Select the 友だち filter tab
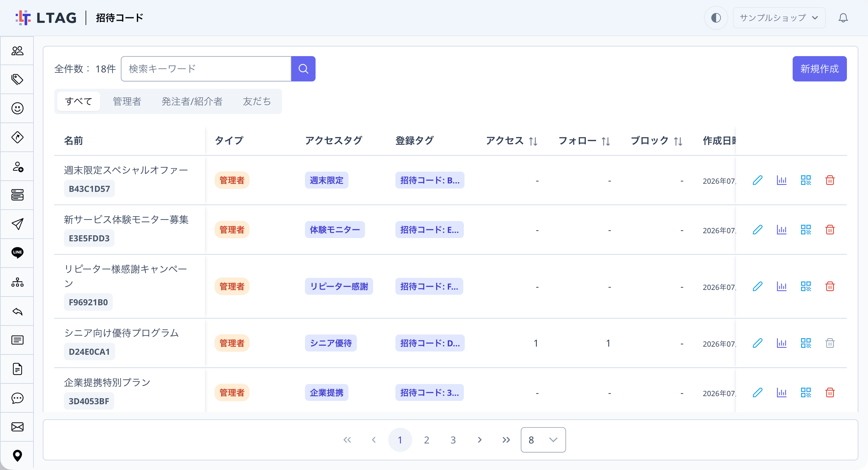868x470 pixels. [x=257, y=101]
